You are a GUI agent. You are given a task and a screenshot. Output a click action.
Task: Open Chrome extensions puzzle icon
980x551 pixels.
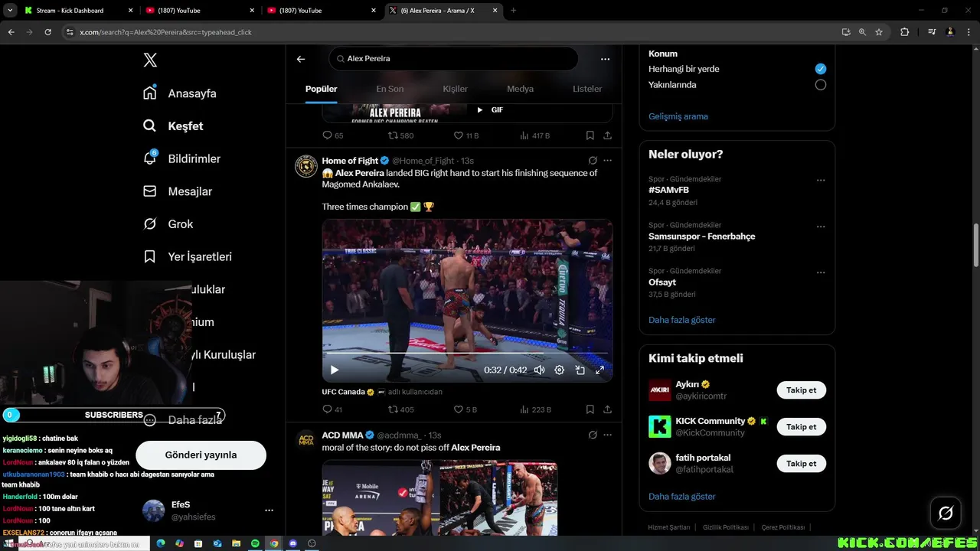click(905, 32)
